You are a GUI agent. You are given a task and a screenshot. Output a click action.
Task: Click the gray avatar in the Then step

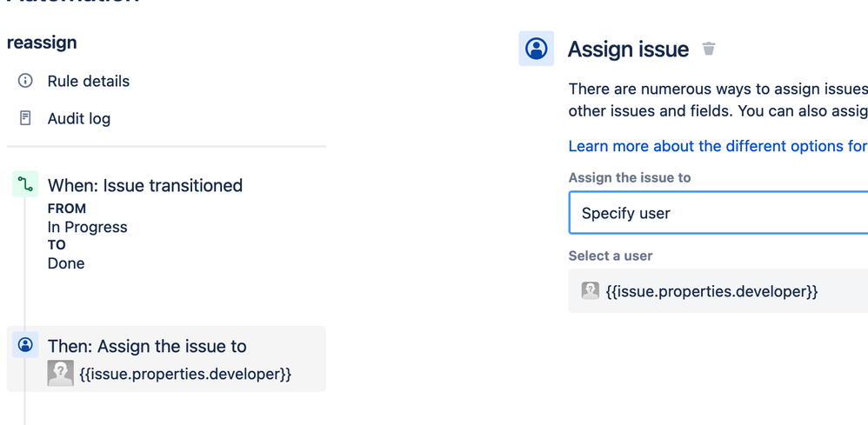[x=60, y=373]
